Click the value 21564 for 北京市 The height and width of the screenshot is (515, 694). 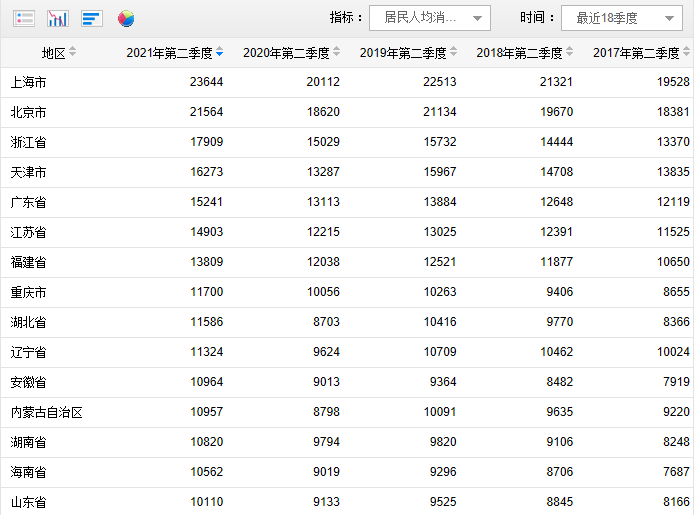pos(206,112)
